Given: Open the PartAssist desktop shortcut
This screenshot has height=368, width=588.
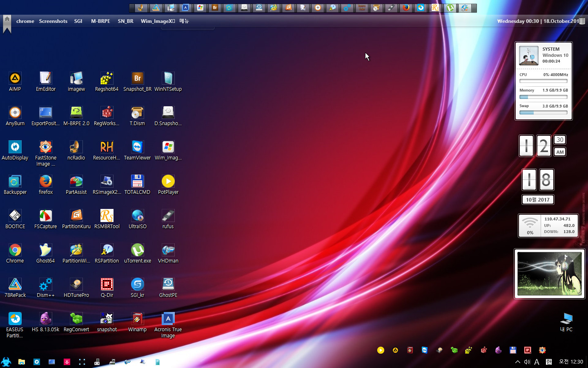Looking at the screenshot, I should click(x=76, y=185).
